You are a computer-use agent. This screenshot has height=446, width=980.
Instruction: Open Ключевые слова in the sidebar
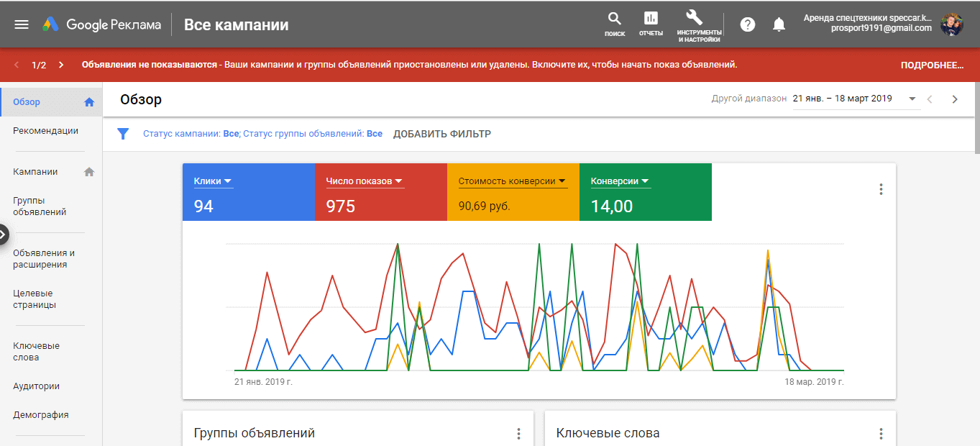point(36,351)
